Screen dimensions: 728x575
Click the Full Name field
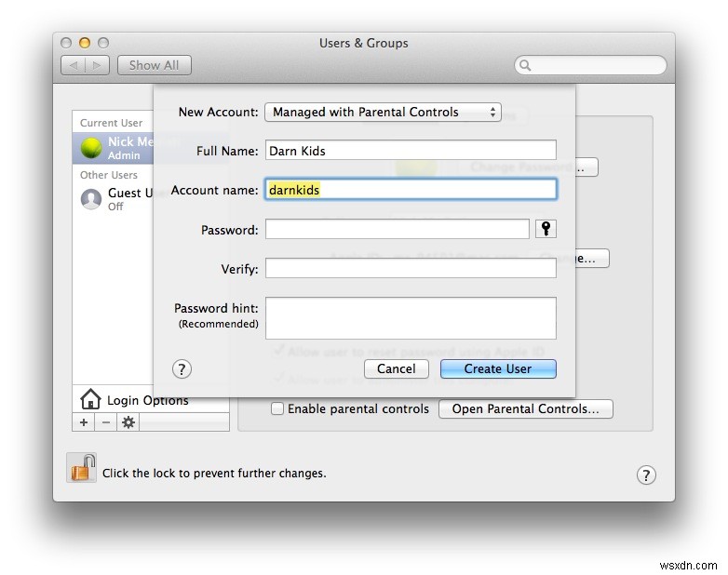click(x=411, y=151)
